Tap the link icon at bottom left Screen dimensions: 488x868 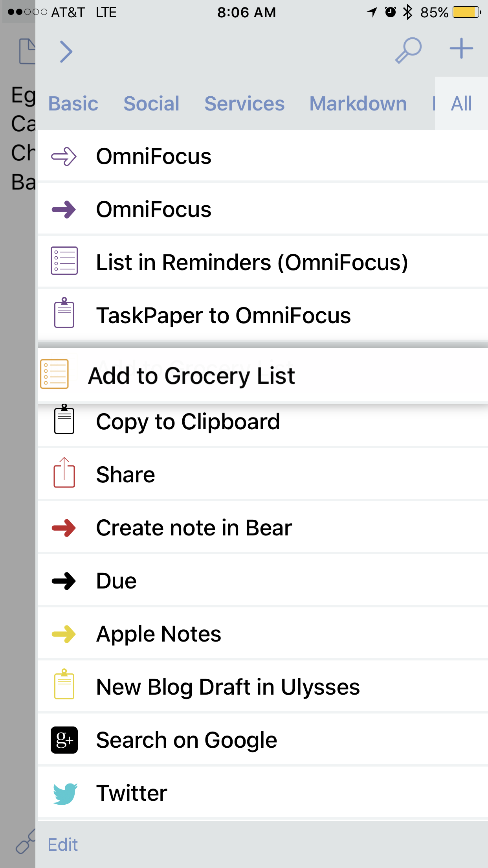[x=25, y=842]
